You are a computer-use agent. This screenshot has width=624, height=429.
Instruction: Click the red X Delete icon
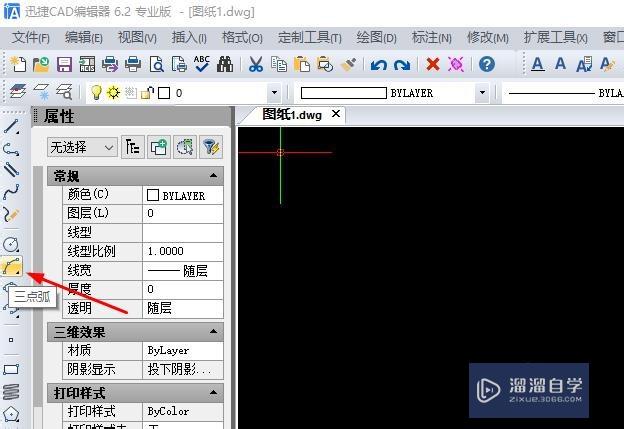click(433, 64)
